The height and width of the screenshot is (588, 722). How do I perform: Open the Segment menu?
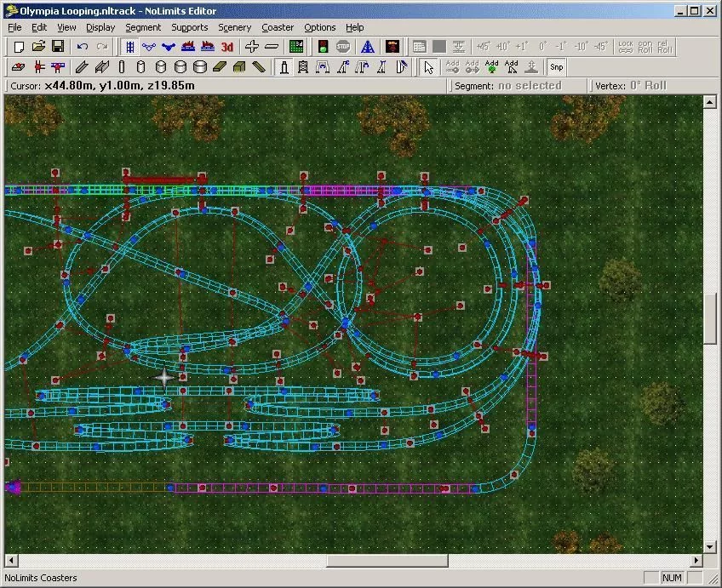(x=143, y=27)
